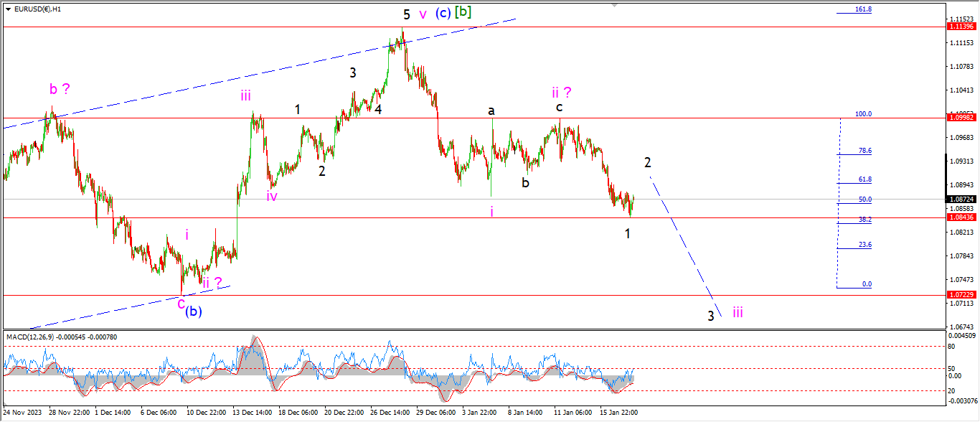The width and height of the screenshot is (980, 422).
Task: Select the 1.11396 red price label
Action: click(x=961, y=27)
